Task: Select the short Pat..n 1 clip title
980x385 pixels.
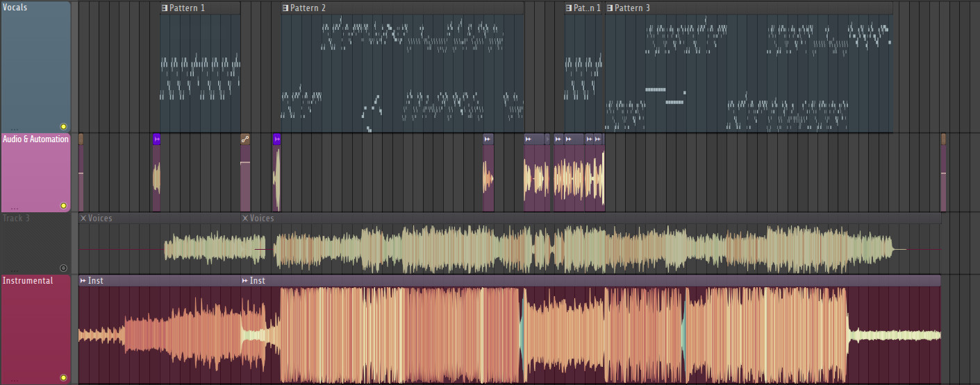Action: [587, 8]
